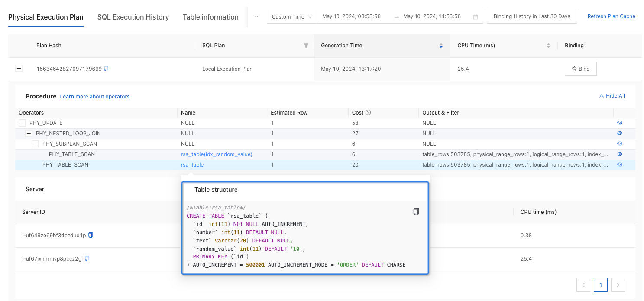Collapse the PHY_UPDATE operator node
The image size is (644, 301).
pos(23,123)
